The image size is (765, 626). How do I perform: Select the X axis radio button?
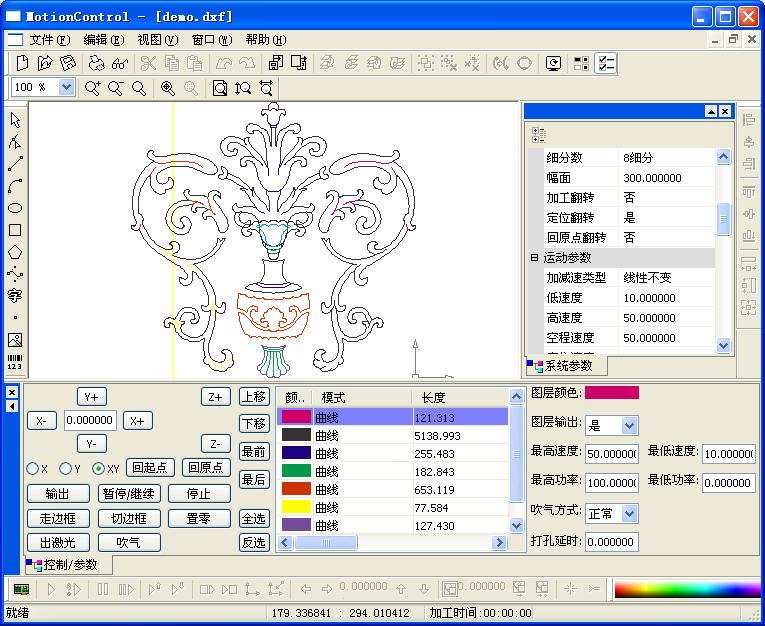[x=33, y=468]
